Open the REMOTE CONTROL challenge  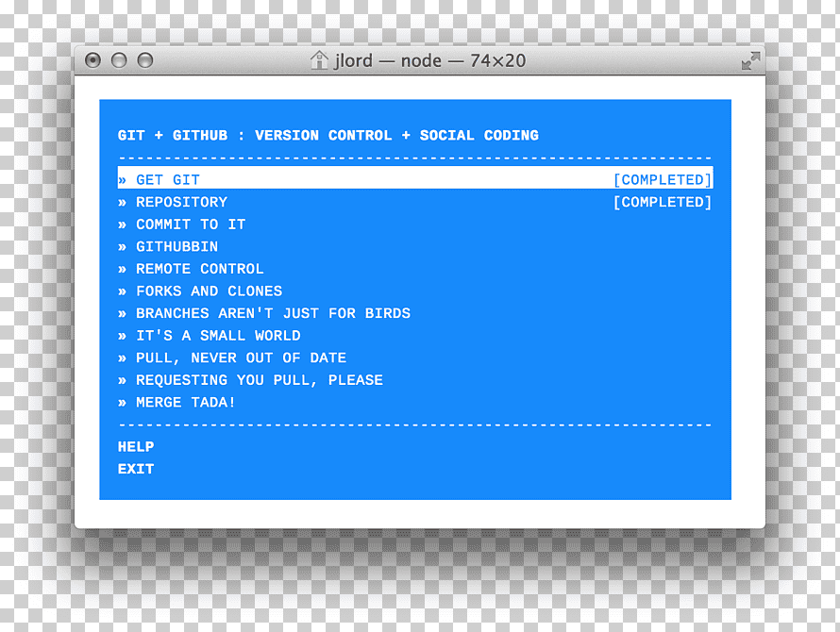[415, 269]
